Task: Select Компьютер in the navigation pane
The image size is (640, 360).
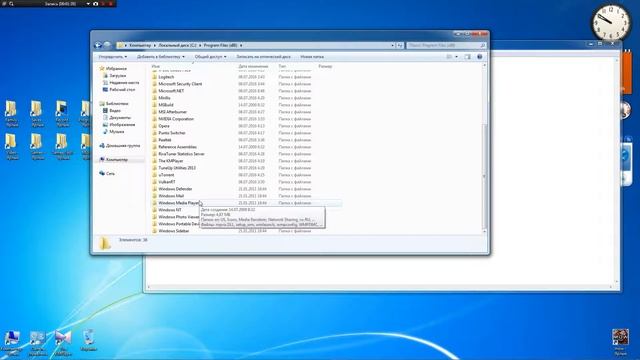Action: pos(116,160)
